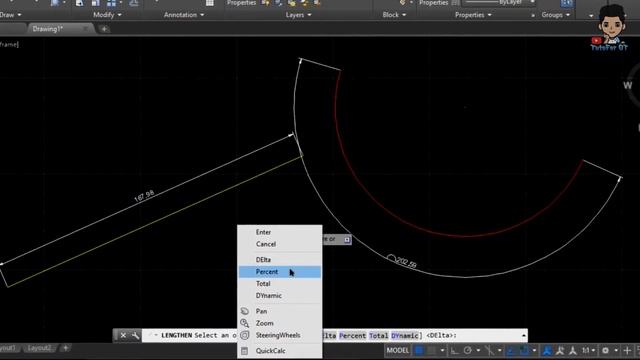The image size is (640, 360).
Task: Click Total keyword in command line
Action: point(378,336)
